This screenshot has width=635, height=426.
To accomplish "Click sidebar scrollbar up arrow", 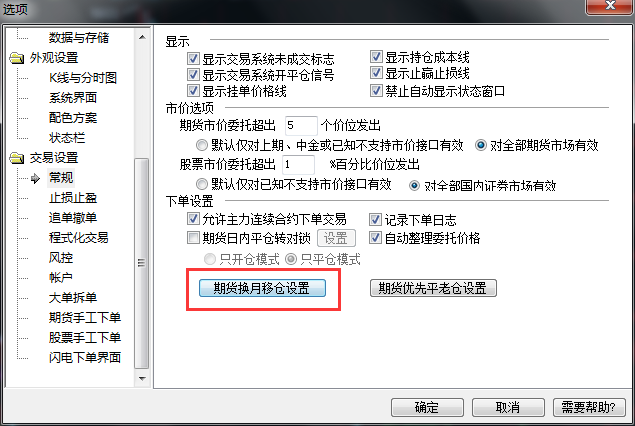I will [x=142, y=37].
